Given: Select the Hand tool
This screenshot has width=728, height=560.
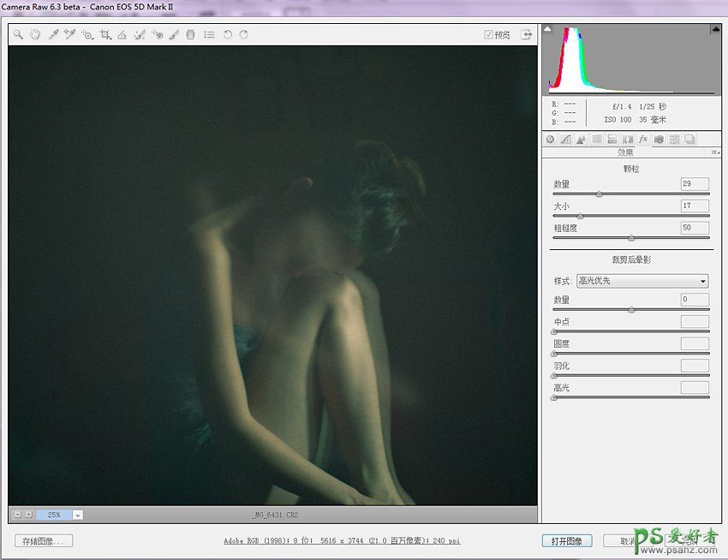Looking at the screenshot, I should (x=35, y=35).
